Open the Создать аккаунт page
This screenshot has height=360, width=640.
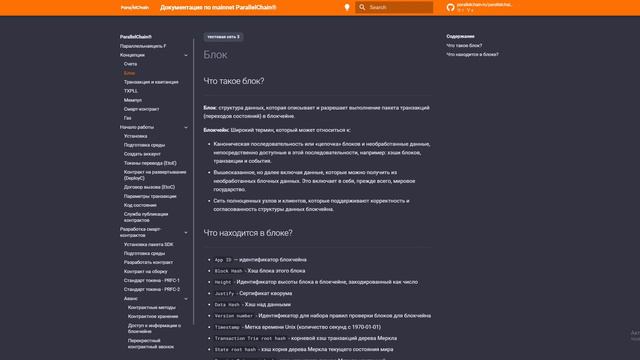point(142,154)
